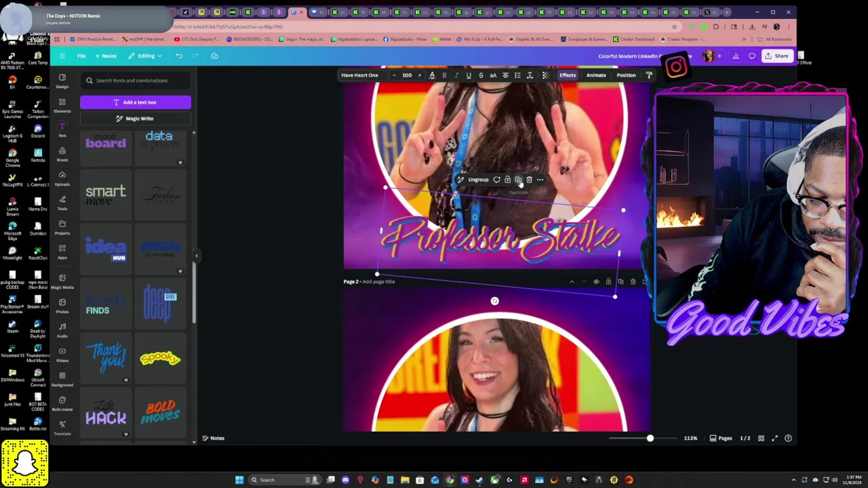Screen dimensions: 868x488
Task: Toggle uppercase aA formatting
Action: [493, 75]
